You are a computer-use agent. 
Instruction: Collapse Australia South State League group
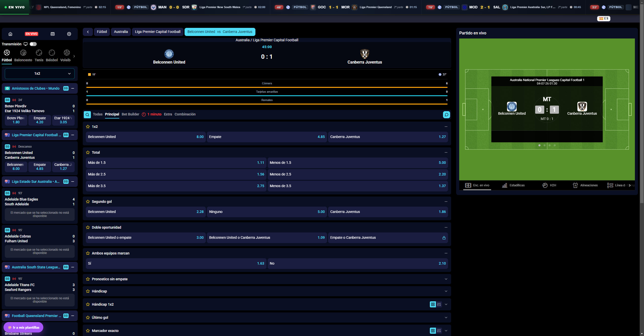(x=73, y=267)
